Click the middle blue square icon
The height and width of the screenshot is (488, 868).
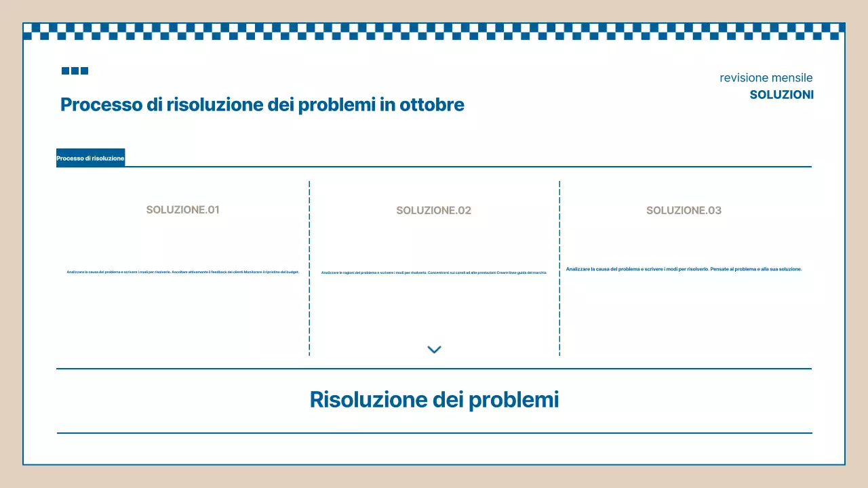[75, 70]
